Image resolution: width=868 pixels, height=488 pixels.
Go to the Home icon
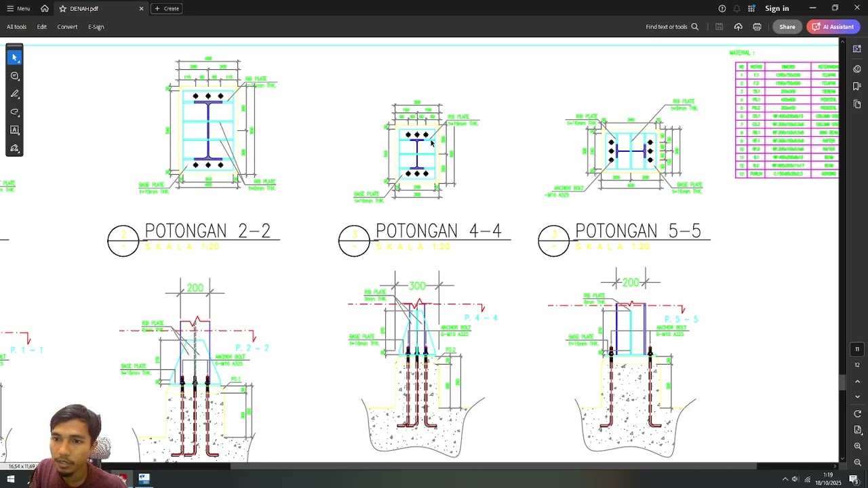click(45, 9)
